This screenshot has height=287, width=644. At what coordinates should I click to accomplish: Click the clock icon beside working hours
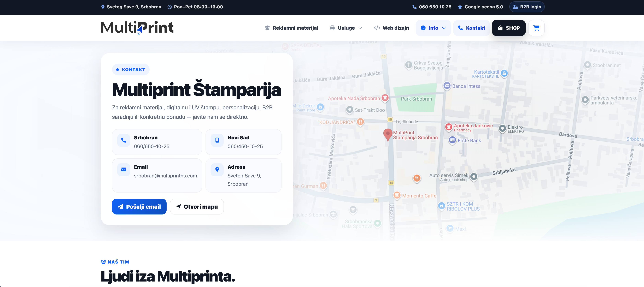[169, 7]
